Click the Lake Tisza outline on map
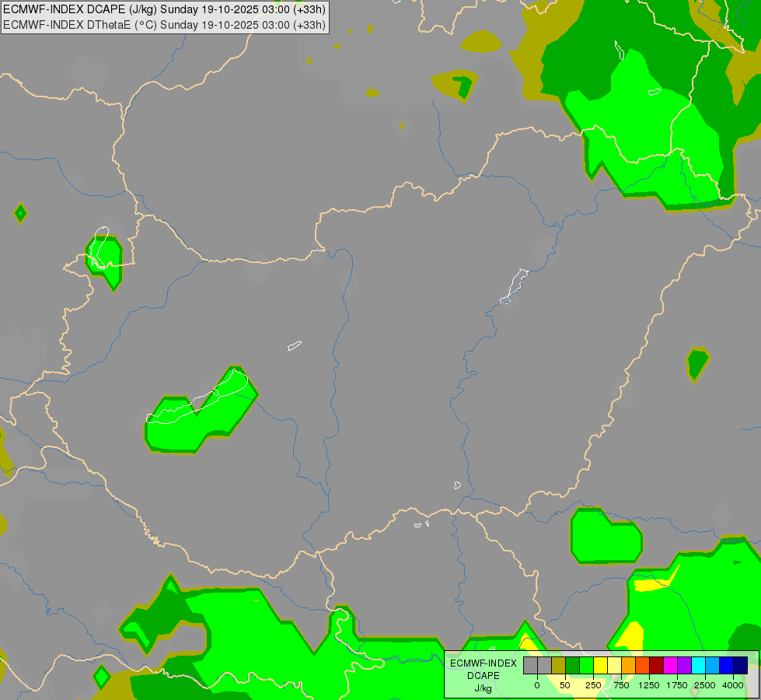Image resolution: width=761 pixels, height=700 pixels. click(x=514, y=286)
